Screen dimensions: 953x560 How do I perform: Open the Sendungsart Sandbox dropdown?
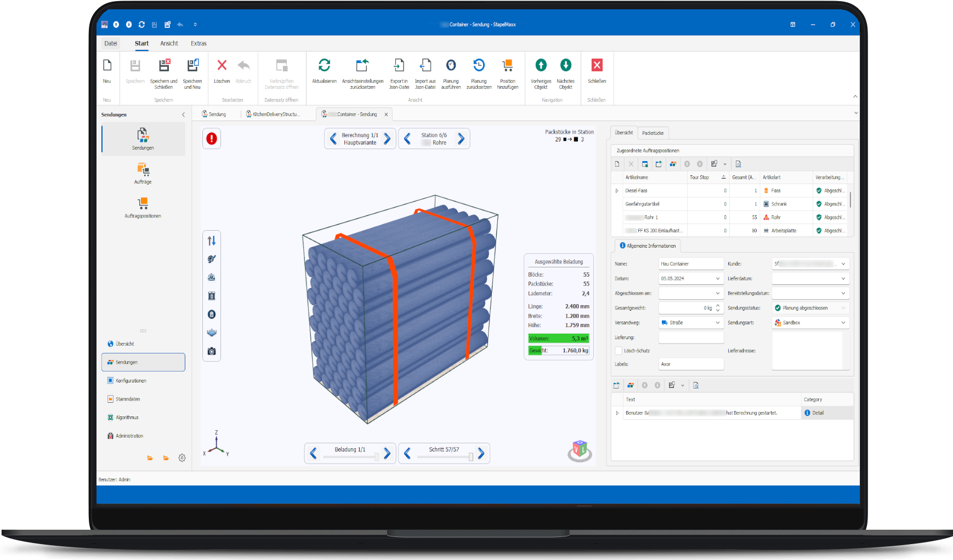click(x=843, y=323)
